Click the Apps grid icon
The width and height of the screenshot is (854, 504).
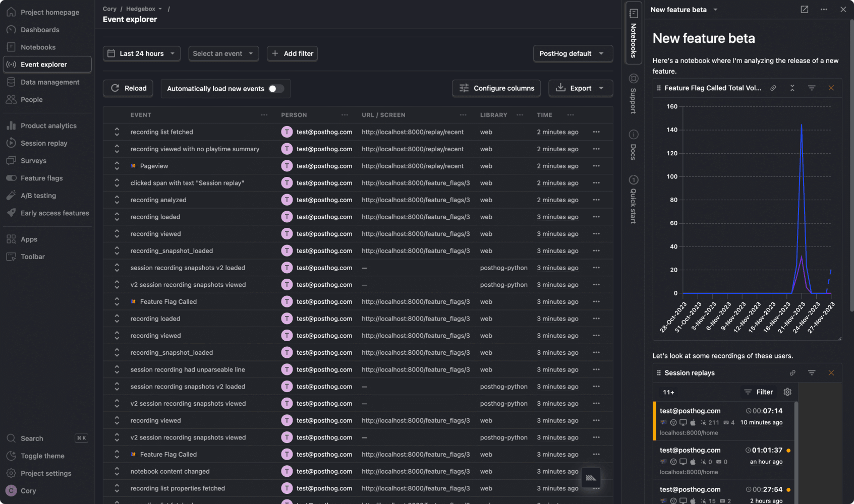11,239
